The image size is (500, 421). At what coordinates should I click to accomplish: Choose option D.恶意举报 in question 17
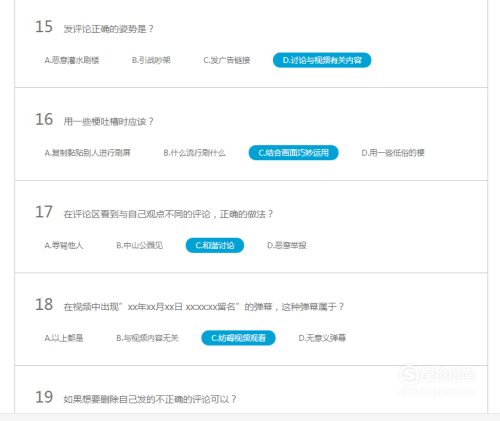pyautogui.click(x=287, y=246)
